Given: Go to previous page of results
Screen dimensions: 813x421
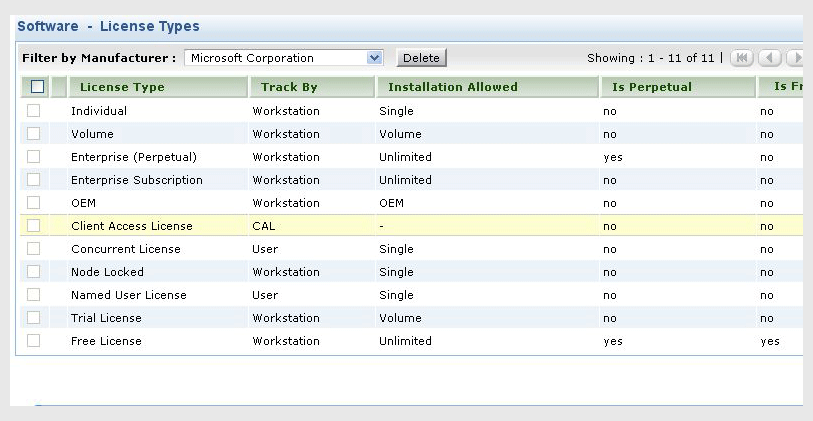Looking at the screenshot, I should tap(769, 58).
